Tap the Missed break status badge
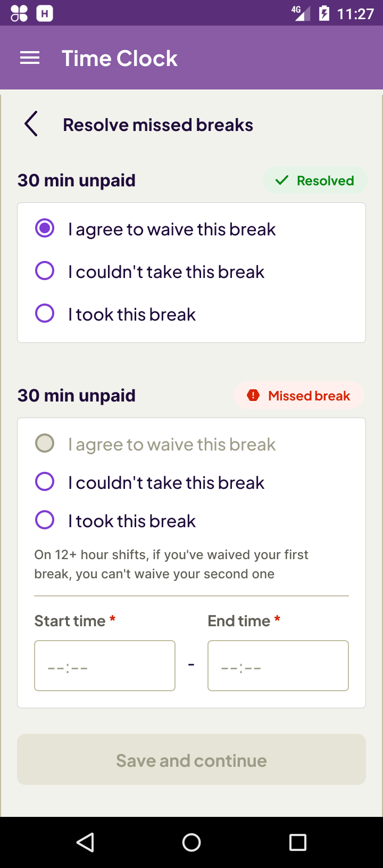Screen dimensions: 383x868 tap(299, 395)
